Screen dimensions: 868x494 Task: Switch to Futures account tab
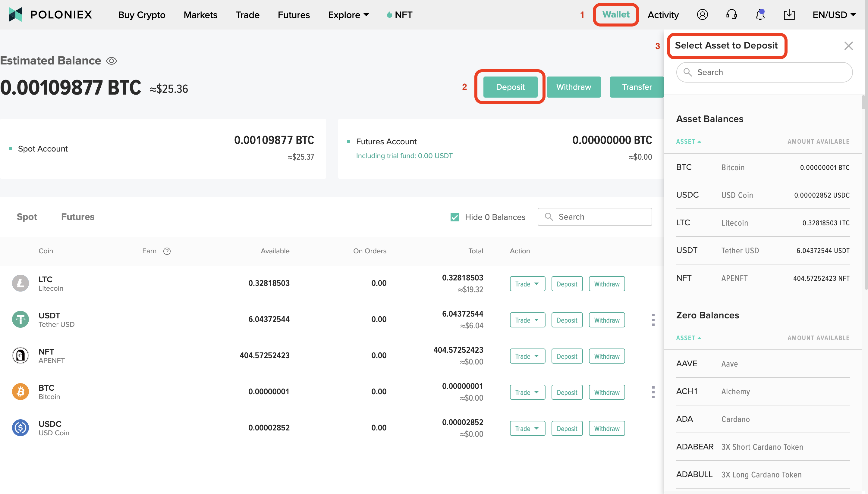(x=77, y=216)
